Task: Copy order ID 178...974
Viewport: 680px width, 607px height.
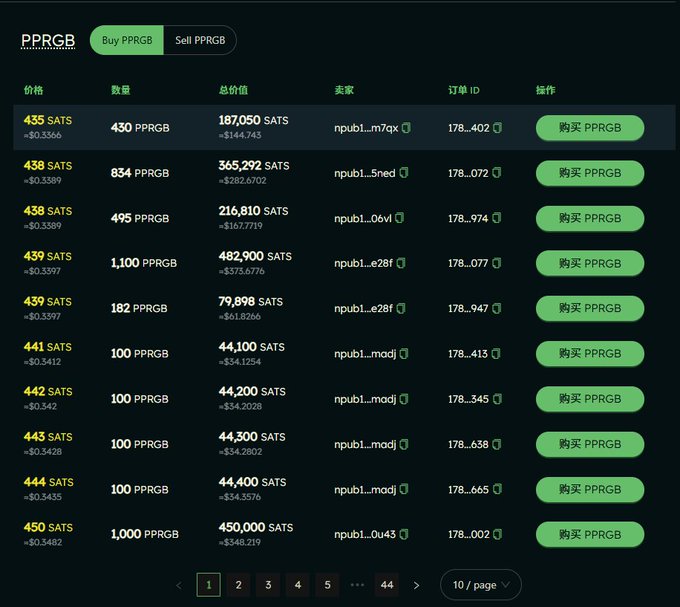Action: (x=497, y=218)
